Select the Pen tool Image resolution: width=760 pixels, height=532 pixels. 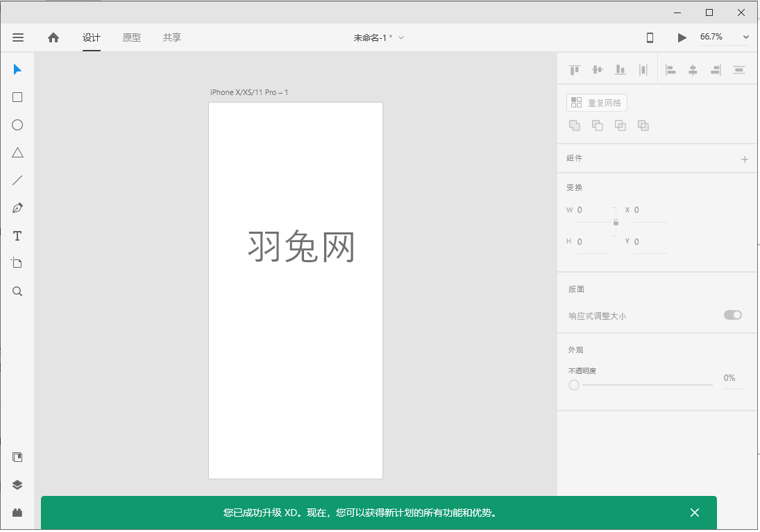(x=17, y=208)
